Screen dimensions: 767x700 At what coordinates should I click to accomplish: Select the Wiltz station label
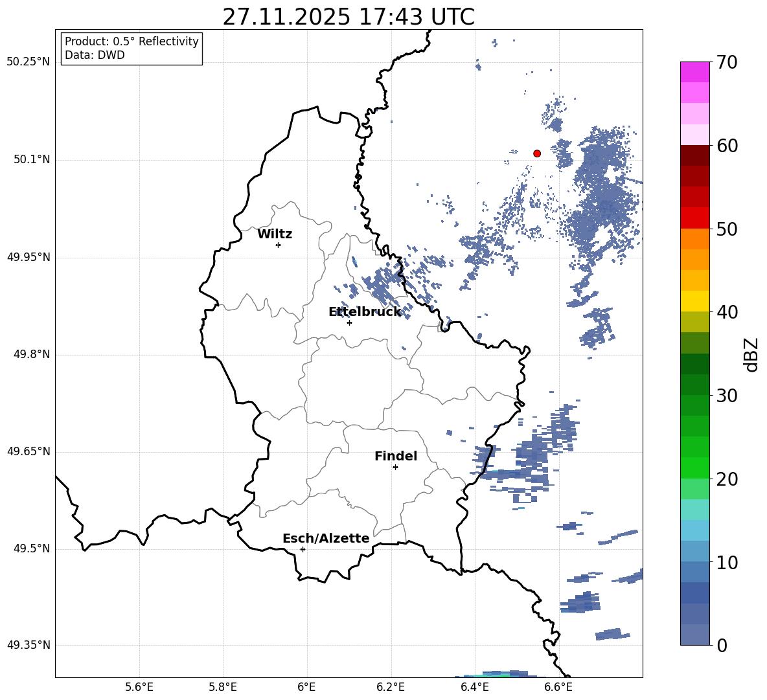275,234
